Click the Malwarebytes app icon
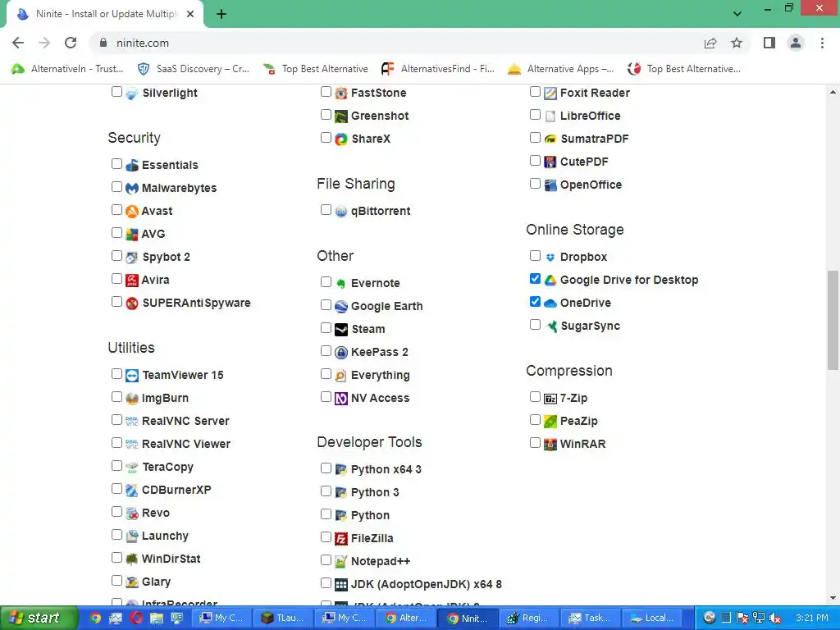 coord(132,189)
